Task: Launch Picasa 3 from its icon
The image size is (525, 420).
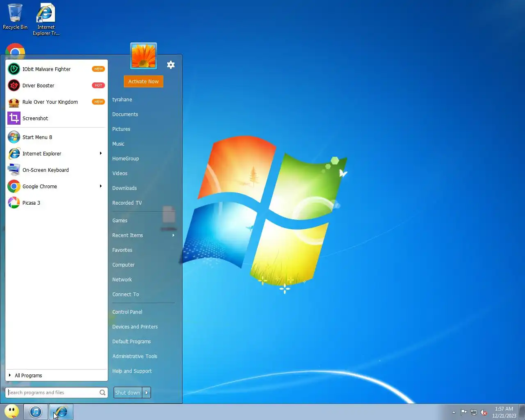Action: tap(14, 203)
